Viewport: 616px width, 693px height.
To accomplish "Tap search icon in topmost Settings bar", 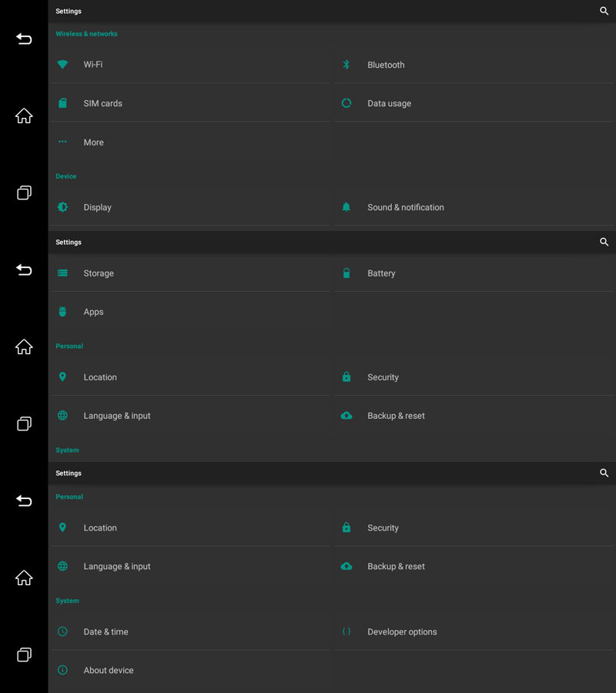I will point(604,12).
